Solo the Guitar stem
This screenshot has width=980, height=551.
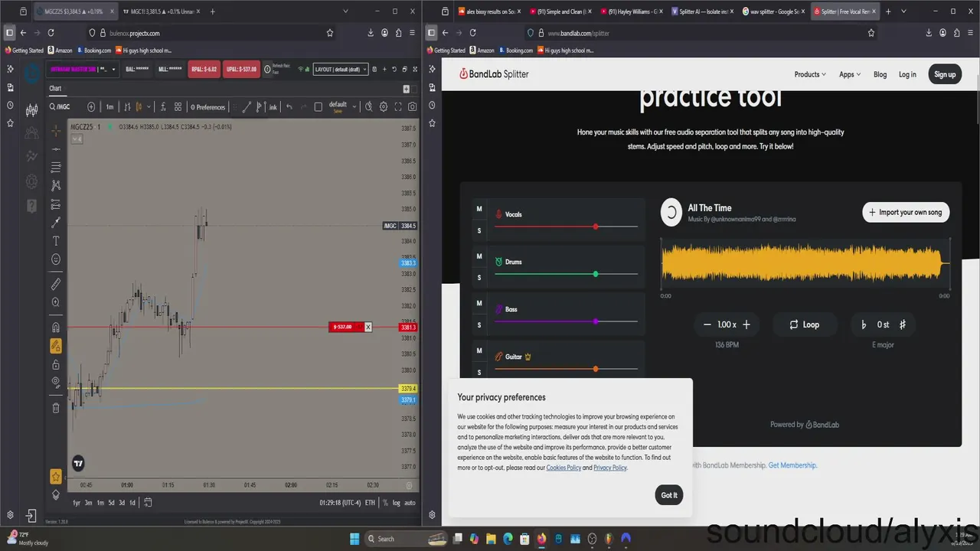(x=479, y=372)
